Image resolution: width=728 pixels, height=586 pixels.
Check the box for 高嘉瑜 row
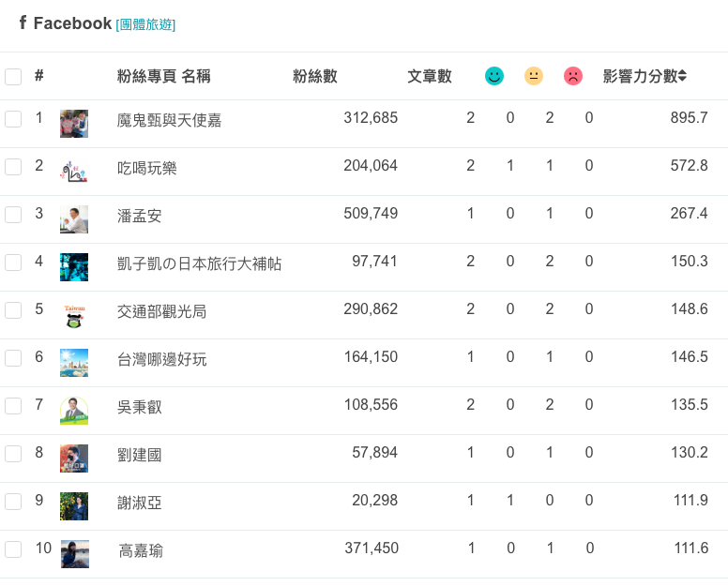tap(13, 548)
